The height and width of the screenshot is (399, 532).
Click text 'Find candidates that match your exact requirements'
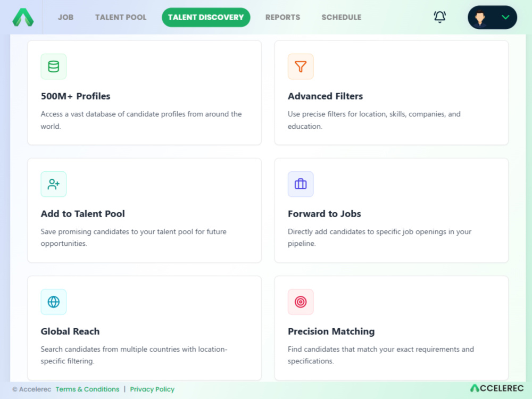(373, 350)
